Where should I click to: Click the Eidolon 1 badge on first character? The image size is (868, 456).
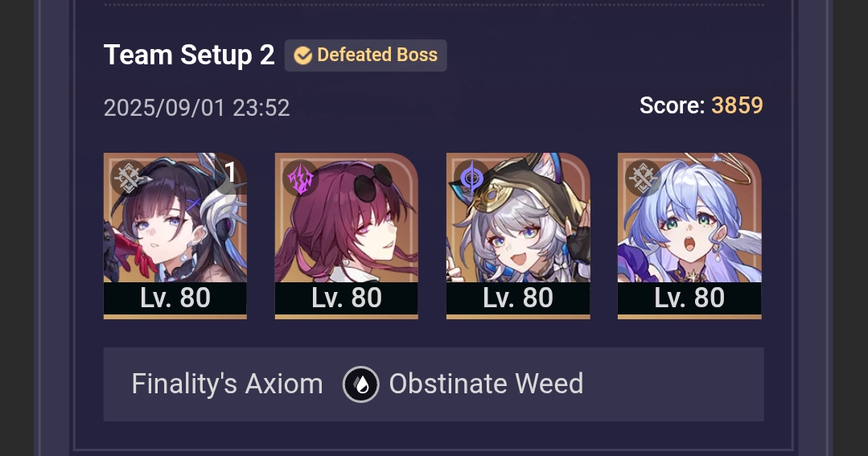pyautogui.click(x=230, y=173)
